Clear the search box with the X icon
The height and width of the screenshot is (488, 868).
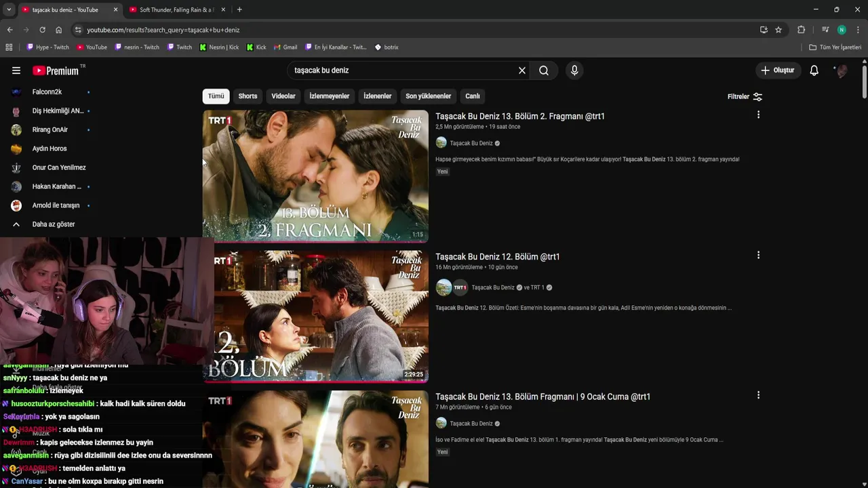[x=522, y=70]
